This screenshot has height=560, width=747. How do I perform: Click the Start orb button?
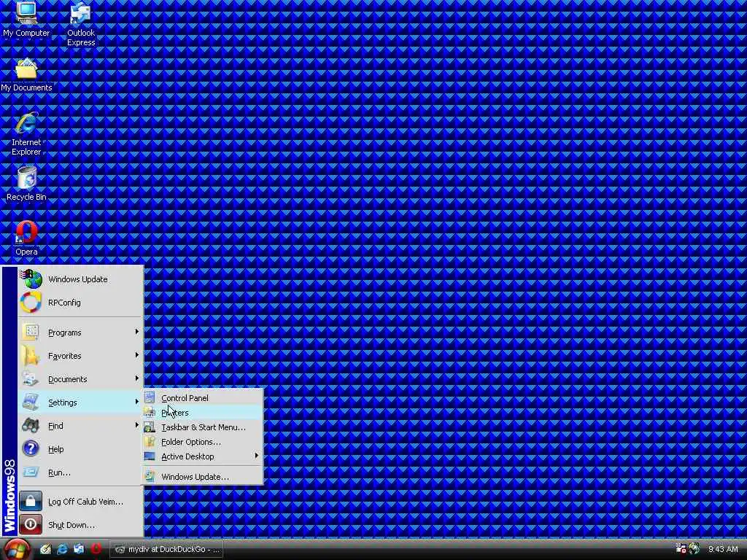point(18,550)
